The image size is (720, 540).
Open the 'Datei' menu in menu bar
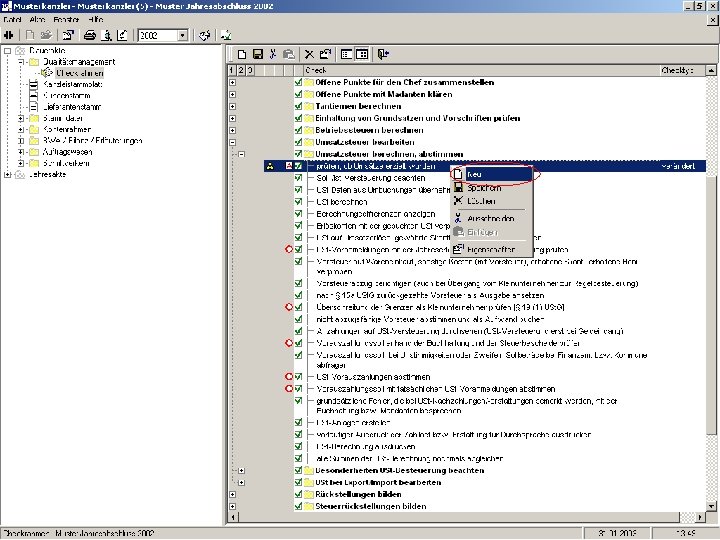12,20
